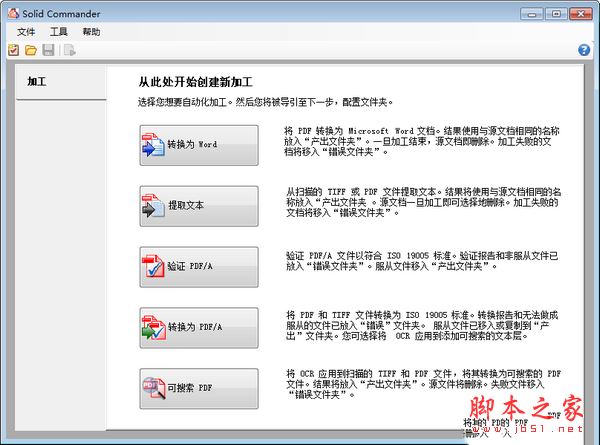Click the description mentioning ISO 19005 标准。验证报告
This screenshot has height=445, width=600.
point(422,261)
